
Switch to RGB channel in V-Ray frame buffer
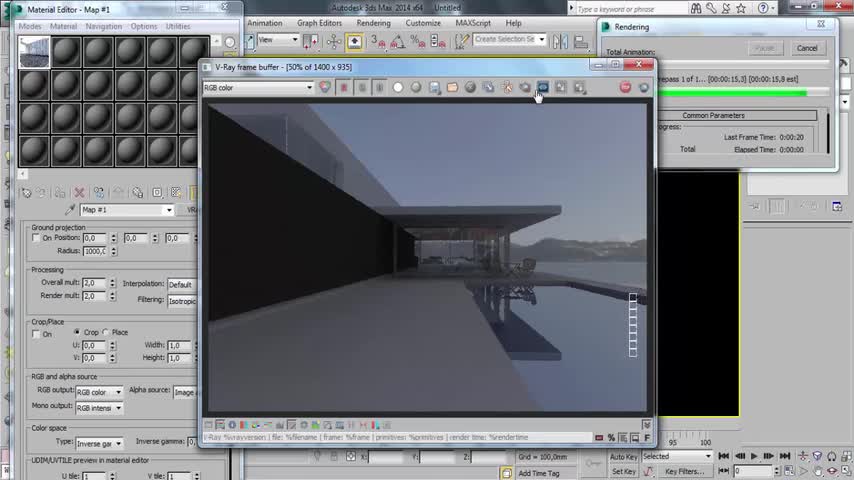pyautogui.click(x=325, y=87)
